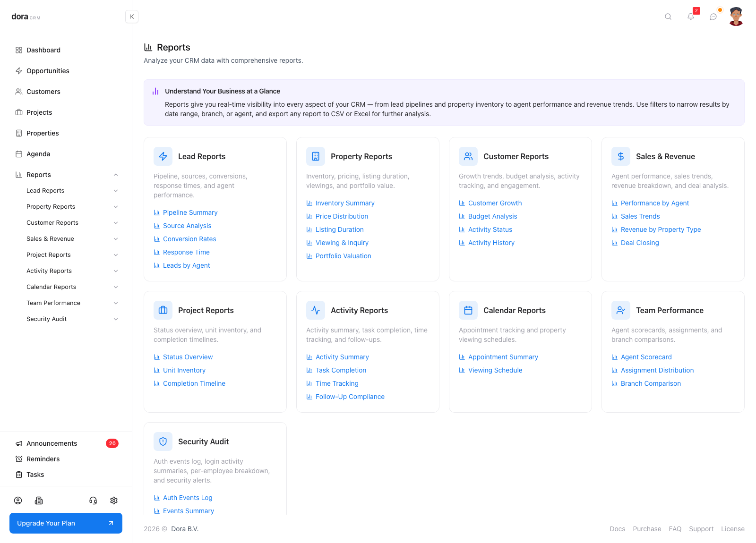Click the Upgrade Your Plan button

pyautogui.click(x=66, y=523)
